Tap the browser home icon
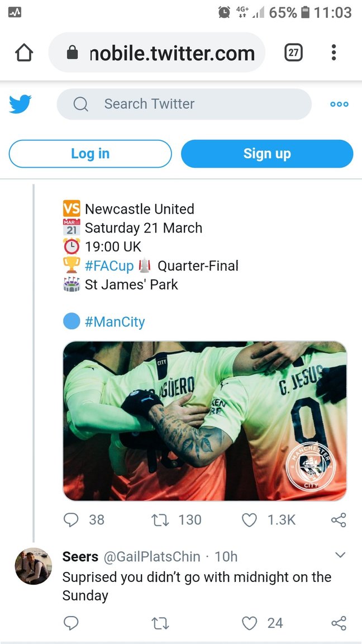The image size is (362, 644). (x=24, y=53)
